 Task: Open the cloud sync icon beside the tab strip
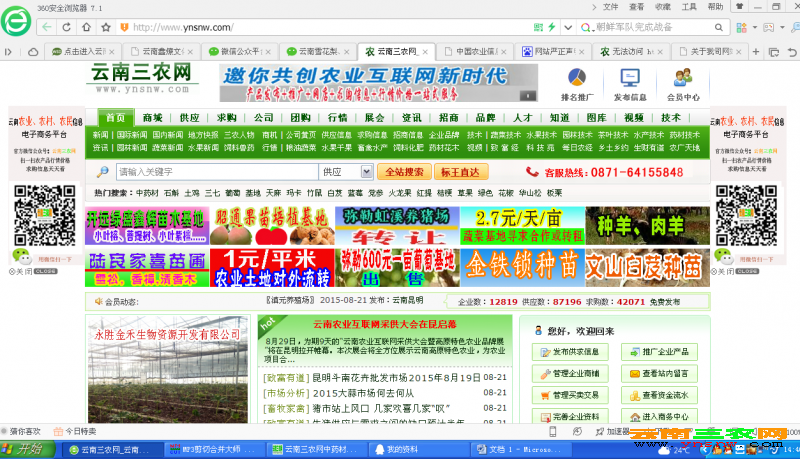[x=33, y=52]
